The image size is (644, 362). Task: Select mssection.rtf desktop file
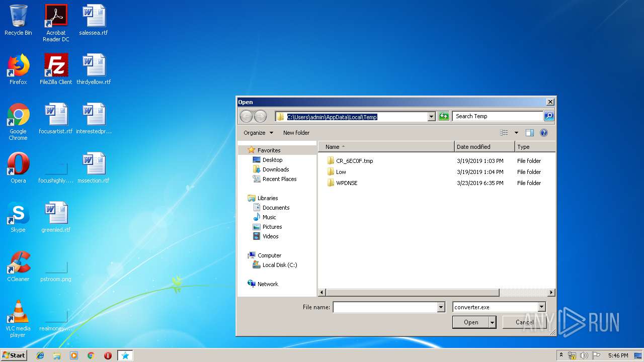(94, 168)
